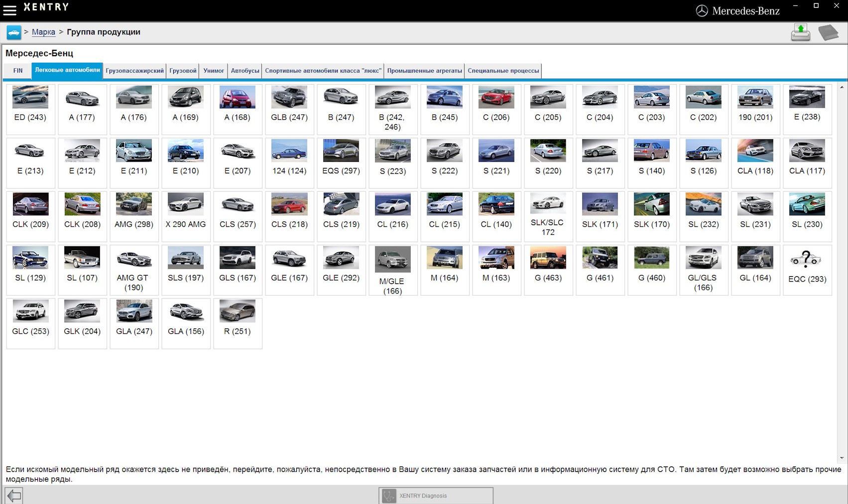Pick the GLK (204) model
848x504 pixels.
click(82, 324)
